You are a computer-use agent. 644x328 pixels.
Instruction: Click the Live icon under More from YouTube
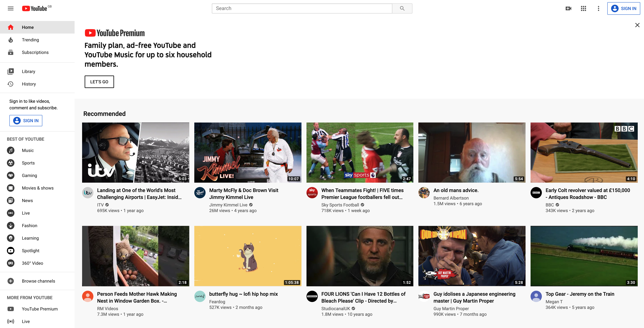[10, 321]
